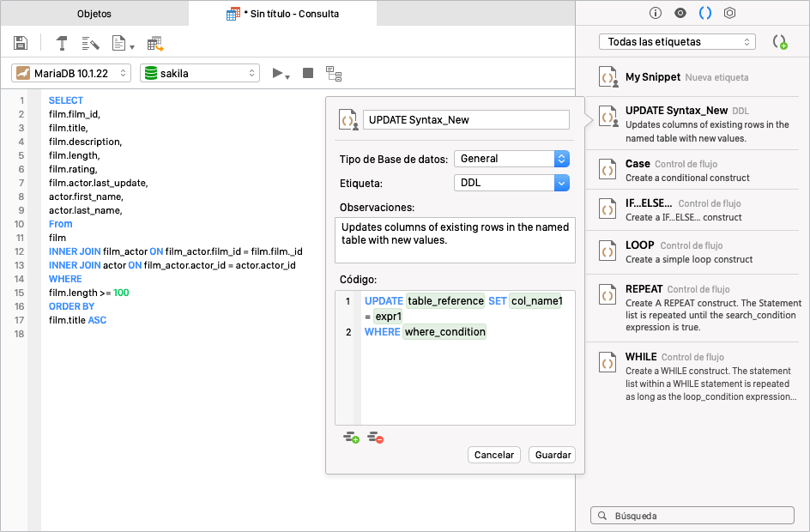Screen dimensions: 810x532
Task: Open the MariaDB 10.1.22 connection dropdown
Action: (x=71, y=73)
